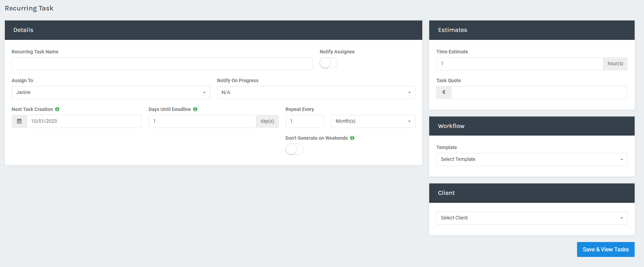Click the Days Until Deadline label text
Viewport: 644px width, 267px height.
(170, 109)
